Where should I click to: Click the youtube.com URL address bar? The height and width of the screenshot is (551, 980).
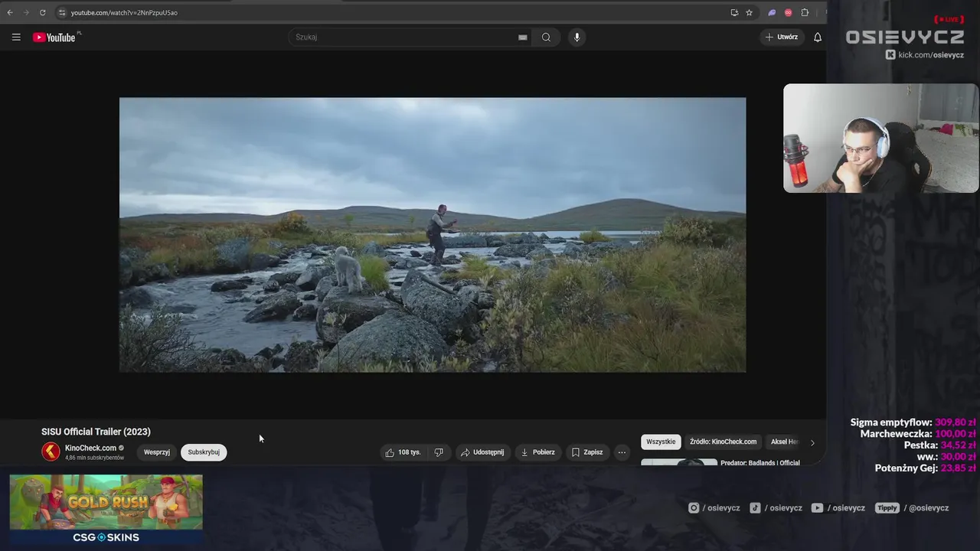[x=124, y=12]
